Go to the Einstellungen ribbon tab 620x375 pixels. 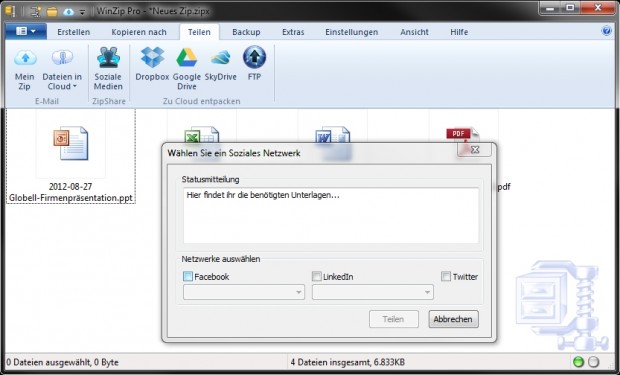[x=352, y=32]
